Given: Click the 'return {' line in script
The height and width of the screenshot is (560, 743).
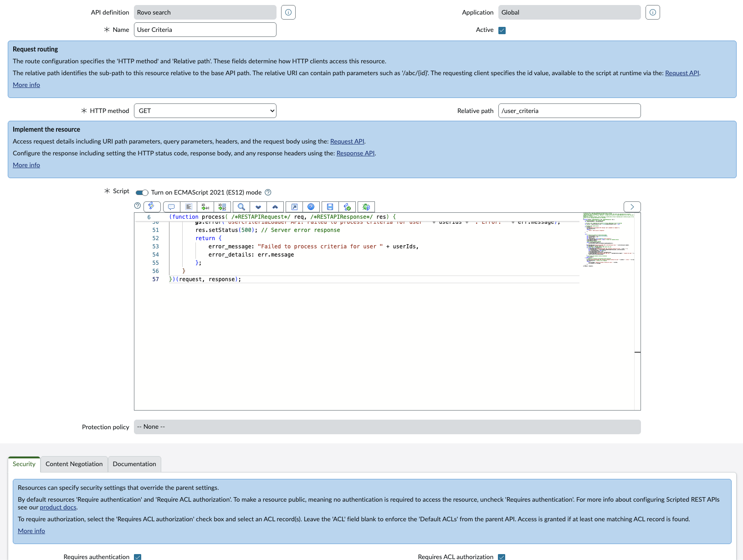Looking at the screenshot, I should coord(209,238).
